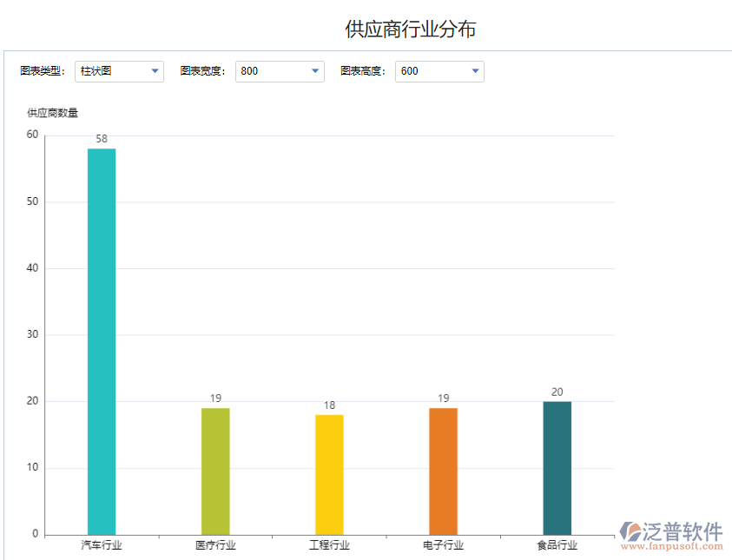Click the 供应商数量 axis title
Image resolution: width=732 pixels, height=560 pixels.
pos(52,112)
